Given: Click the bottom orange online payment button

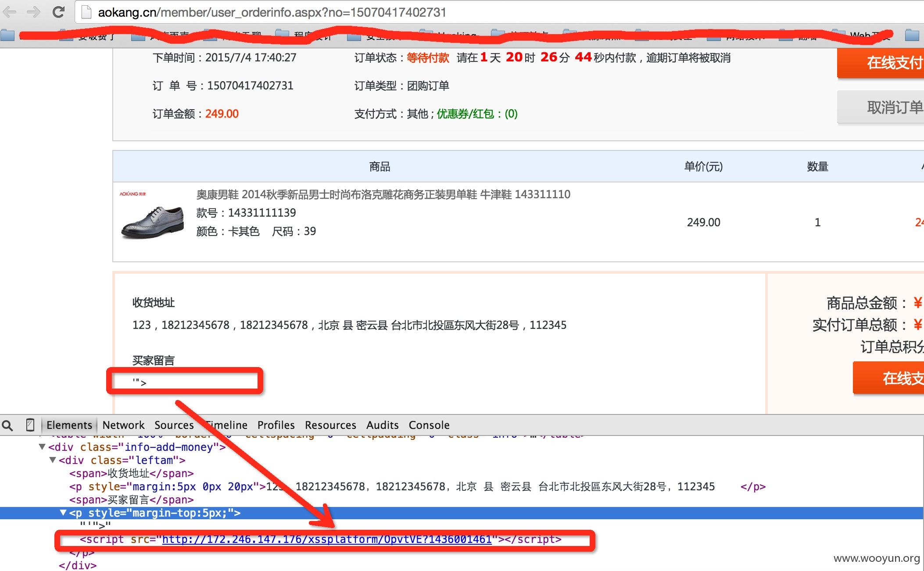Looking at the screenshot, I should click(x=888, y=378).
